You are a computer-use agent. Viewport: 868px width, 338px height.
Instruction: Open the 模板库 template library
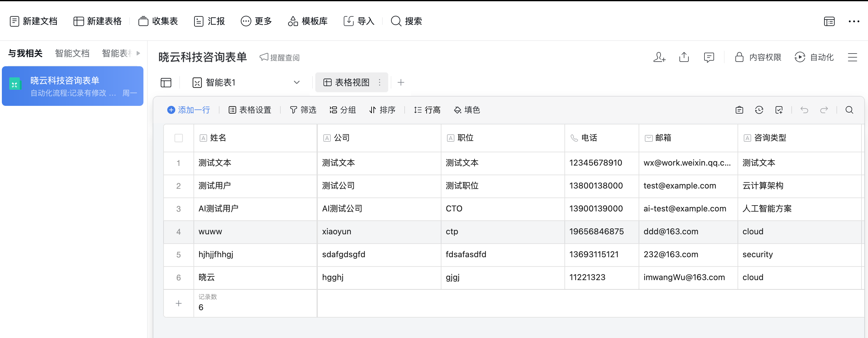point(308,21)
